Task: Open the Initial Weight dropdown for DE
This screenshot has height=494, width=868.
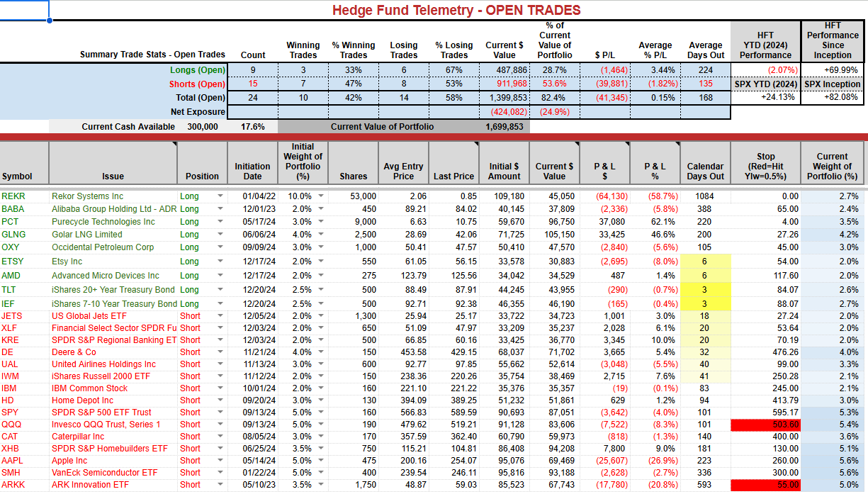Action: 321,352
